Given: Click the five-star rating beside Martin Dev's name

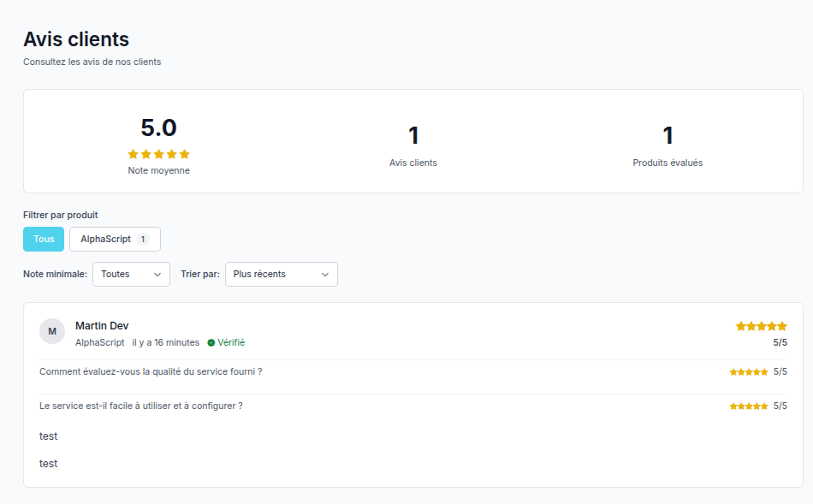Looking at the screenshot, I should tap(761, 326).
